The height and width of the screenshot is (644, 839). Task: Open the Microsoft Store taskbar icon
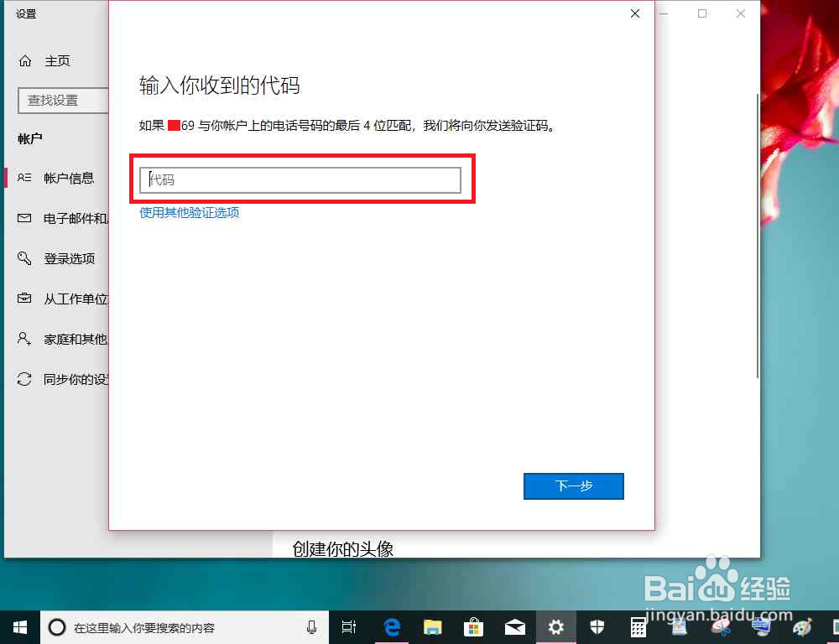474,627
